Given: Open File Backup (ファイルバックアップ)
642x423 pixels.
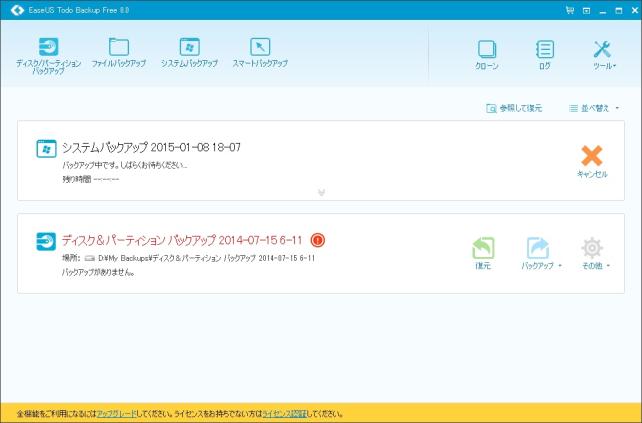Looking at the screenshot, I should point(119,52).
